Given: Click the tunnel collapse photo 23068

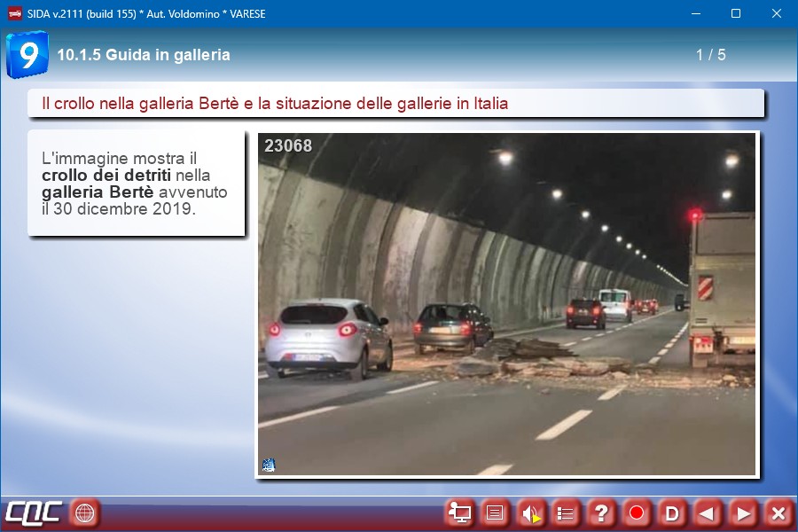Looking at the screenshot, I should [x=506, y=304].
